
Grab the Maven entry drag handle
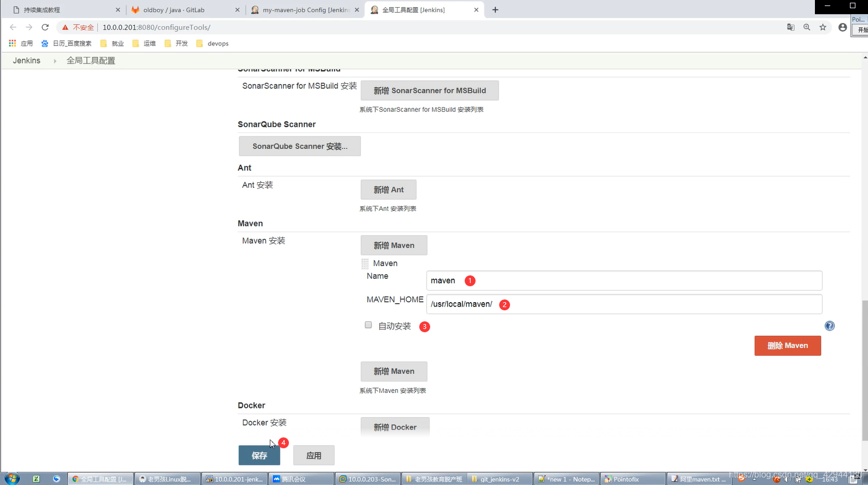point(365,264)
